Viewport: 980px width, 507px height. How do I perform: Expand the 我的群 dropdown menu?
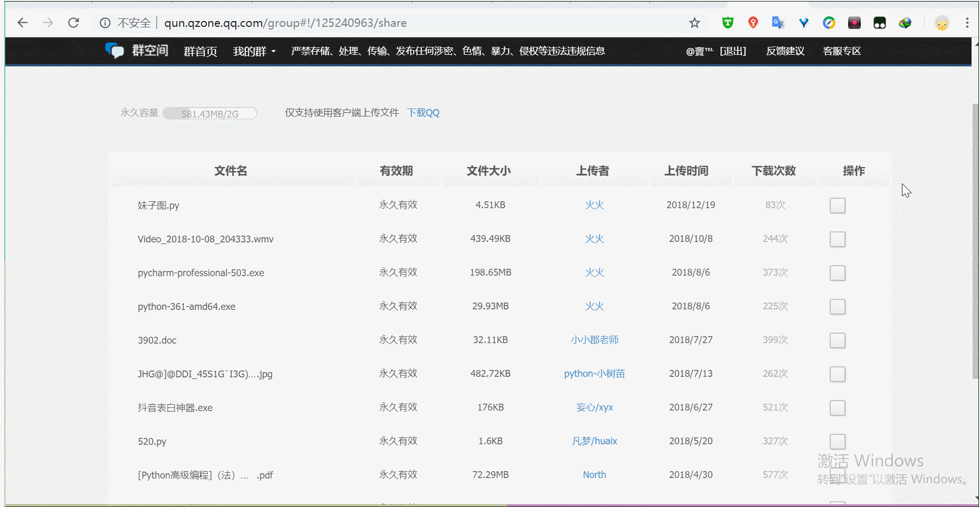[254, 51]
